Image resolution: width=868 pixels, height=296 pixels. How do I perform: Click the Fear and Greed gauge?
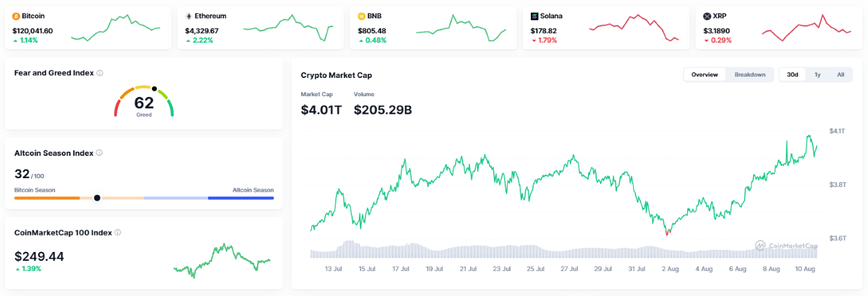click(144, 102)
